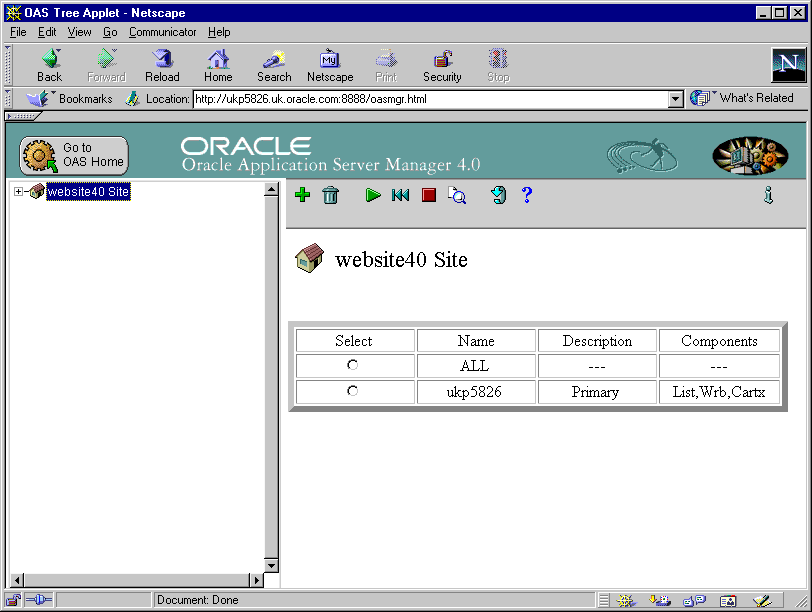Select the ALL radio button
Viewport: 812px width, 612px height.
pyautogui.click(x=353, y=366)
